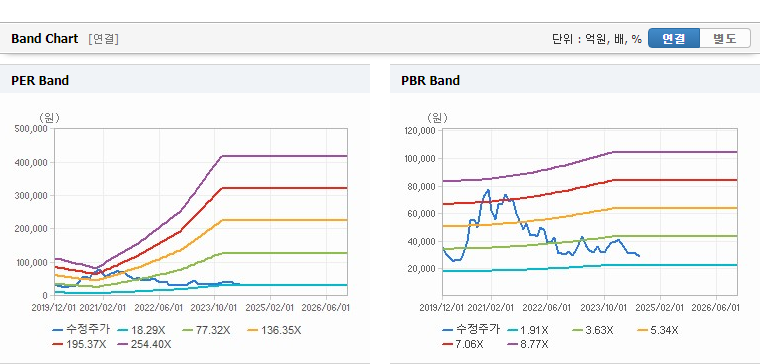This screenshot has height=364, width=760.
Task: Select the 연결 toggle button
Action: click(674, 38)
